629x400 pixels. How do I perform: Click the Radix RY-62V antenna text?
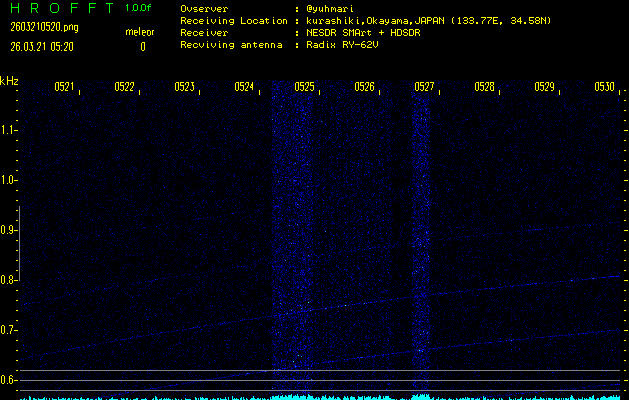pos(342,45)
